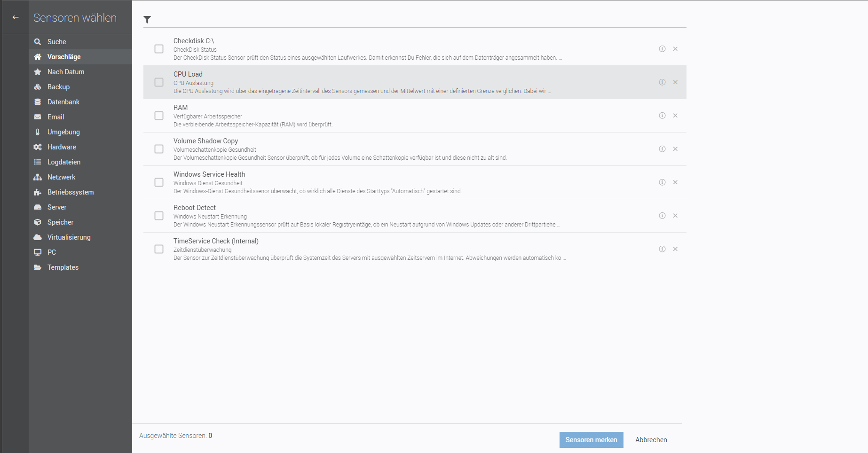Viewport: 868px width, 453px height.
Task: Tick the Checkdisk C:\ checkbox
Action: 159,49
